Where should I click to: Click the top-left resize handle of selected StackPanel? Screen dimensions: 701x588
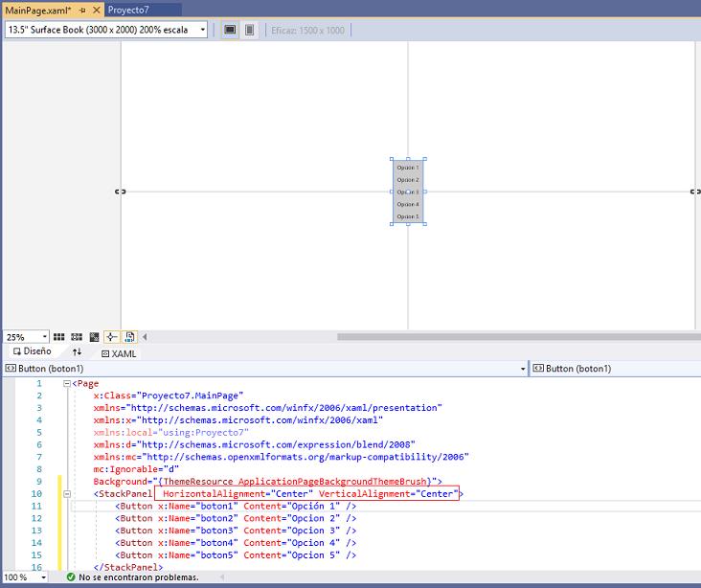click(x=392, y=159)
